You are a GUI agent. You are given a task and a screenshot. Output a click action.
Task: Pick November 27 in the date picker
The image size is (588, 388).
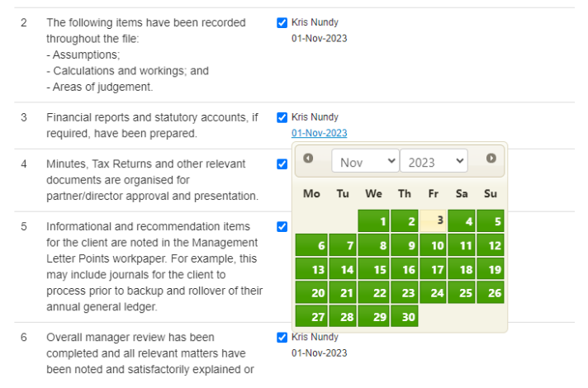tap(311, 317)
